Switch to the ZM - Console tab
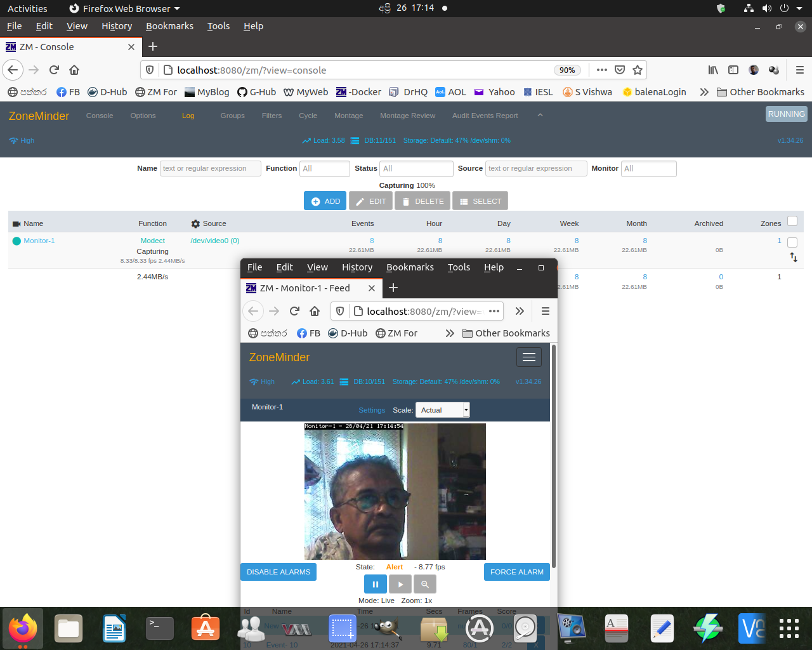Image resolution: width=812 pixels, height=650 pixels. 70,47
